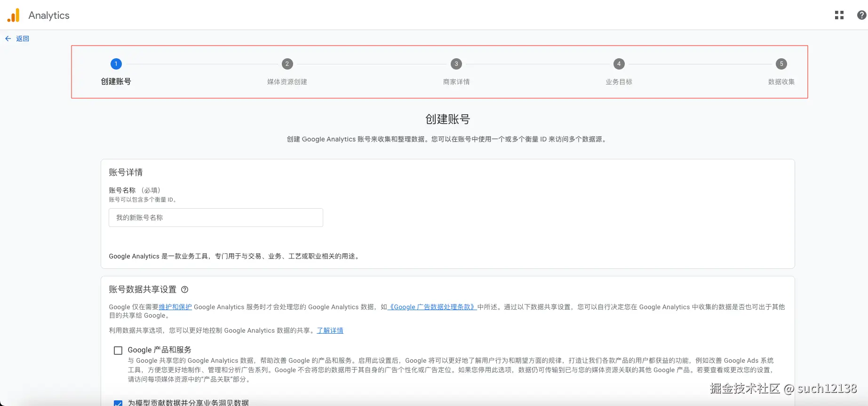Enable the Google 产品和服务 checkbox
Screen dimensions: 868x406
coord(118,351)
